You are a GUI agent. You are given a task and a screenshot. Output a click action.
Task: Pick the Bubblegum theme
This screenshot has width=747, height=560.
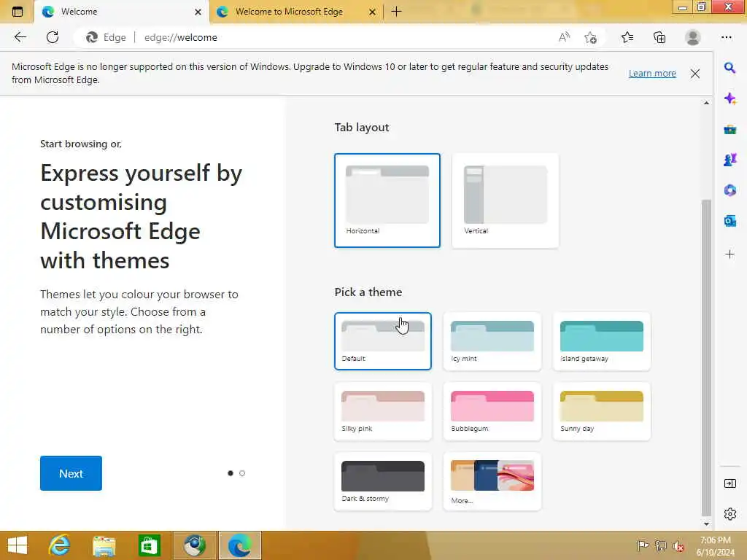[x=492, y=411]
